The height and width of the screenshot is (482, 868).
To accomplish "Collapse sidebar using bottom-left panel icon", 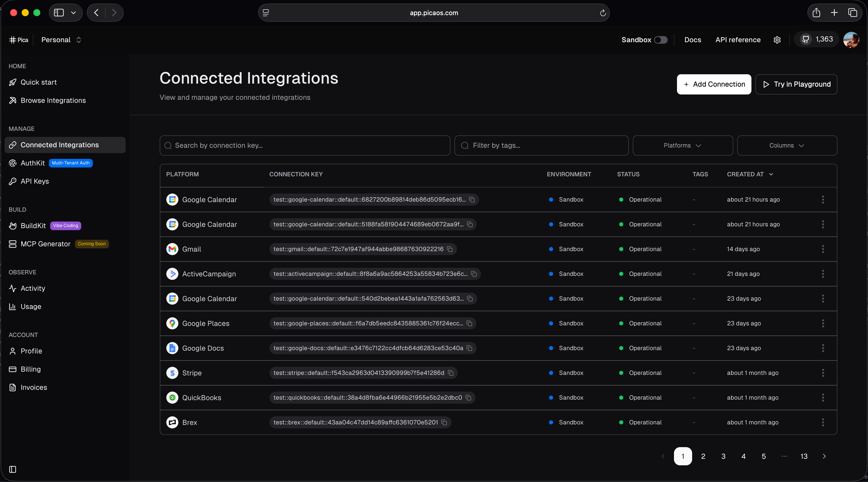I will coord(12,469).
